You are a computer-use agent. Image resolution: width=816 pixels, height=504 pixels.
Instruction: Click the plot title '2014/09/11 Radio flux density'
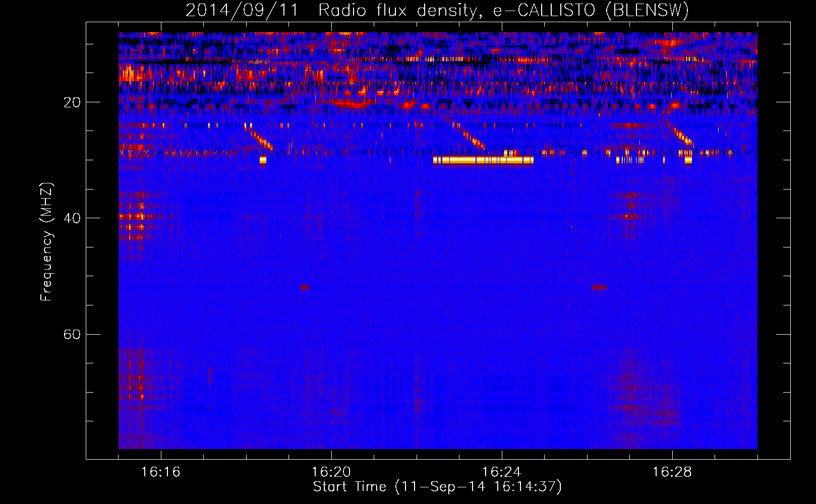(x=331, y=10)
